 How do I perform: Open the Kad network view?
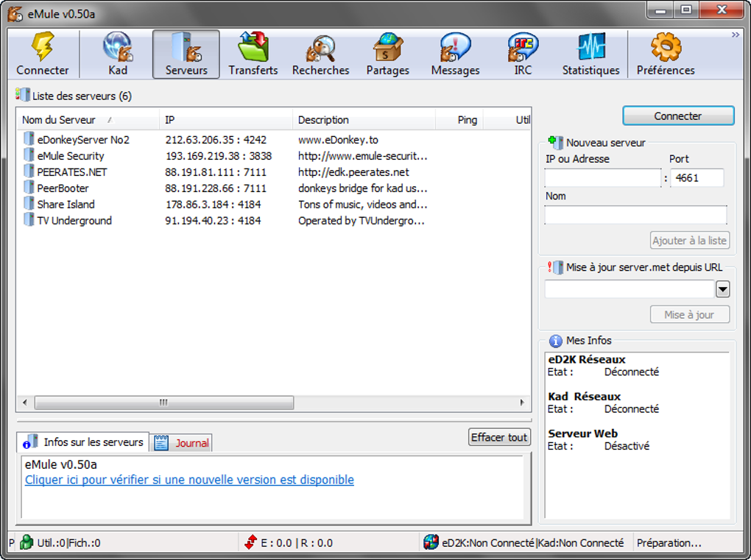tap(117, 54)
